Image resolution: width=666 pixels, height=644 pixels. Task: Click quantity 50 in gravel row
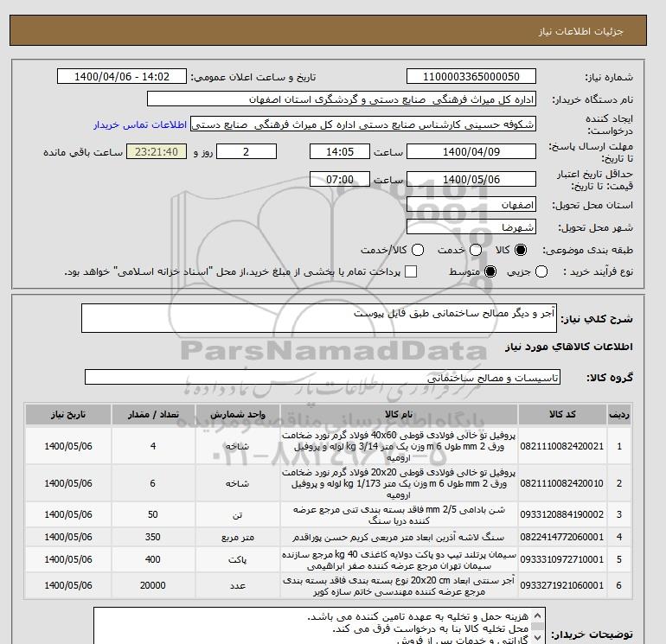click(153, 514)
